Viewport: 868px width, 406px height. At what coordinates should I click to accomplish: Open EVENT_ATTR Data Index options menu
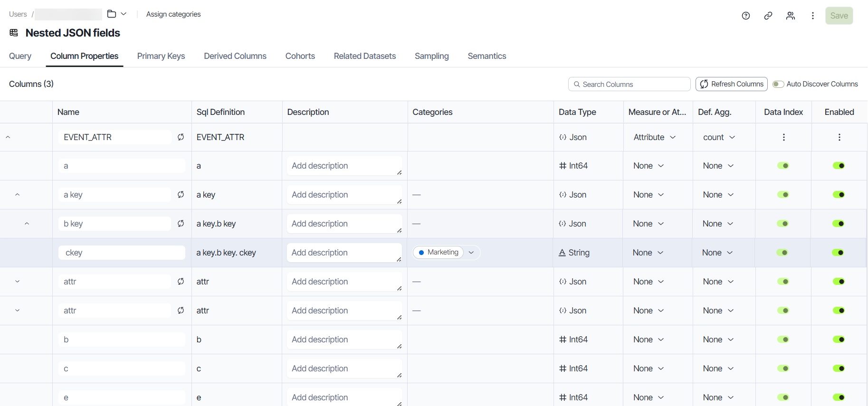tap(784, 137)
